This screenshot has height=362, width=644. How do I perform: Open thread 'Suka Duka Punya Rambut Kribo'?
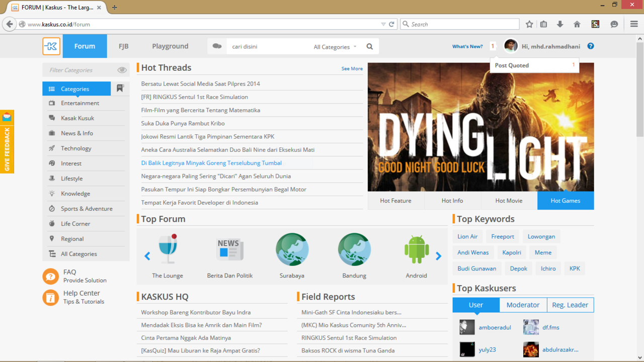183,123
